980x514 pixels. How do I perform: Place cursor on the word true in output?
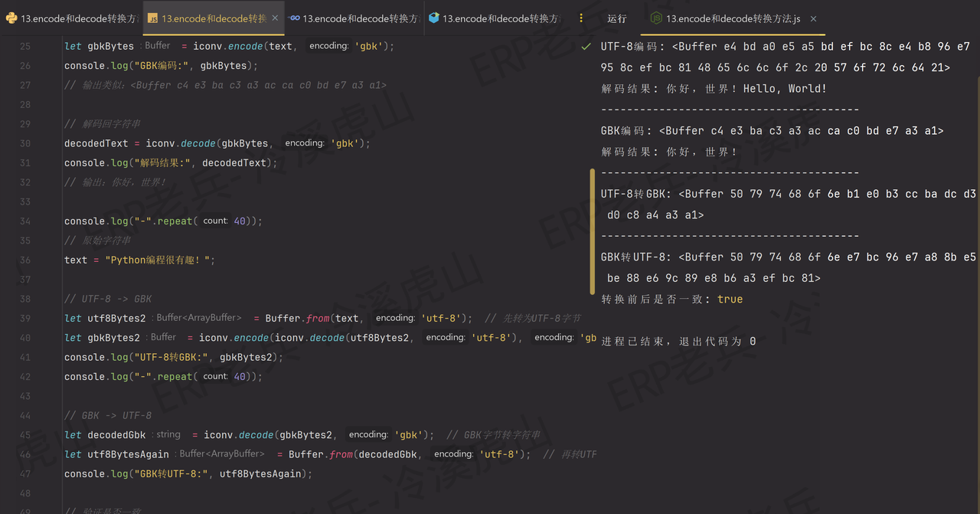(730, 299)
